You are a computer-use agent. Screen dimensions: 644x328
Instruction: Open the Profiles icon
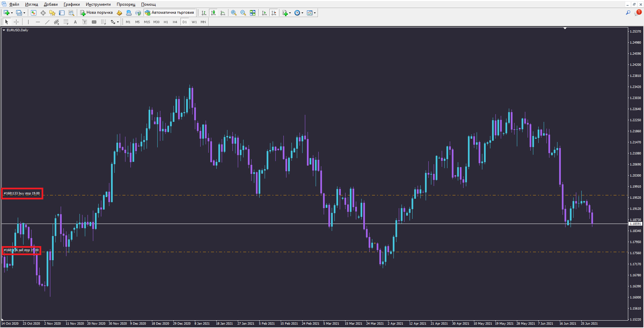coord(19,13)
